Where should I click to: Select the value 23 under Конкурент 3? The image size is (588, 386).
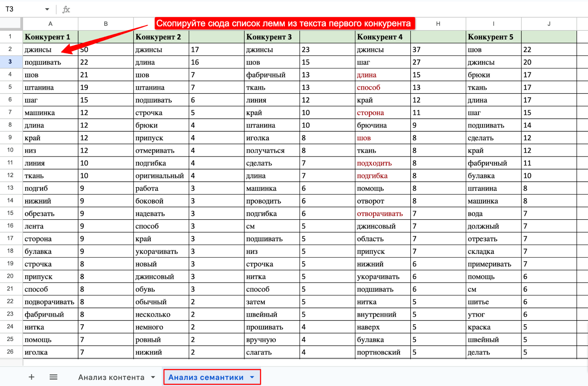(x=327, y=50)
